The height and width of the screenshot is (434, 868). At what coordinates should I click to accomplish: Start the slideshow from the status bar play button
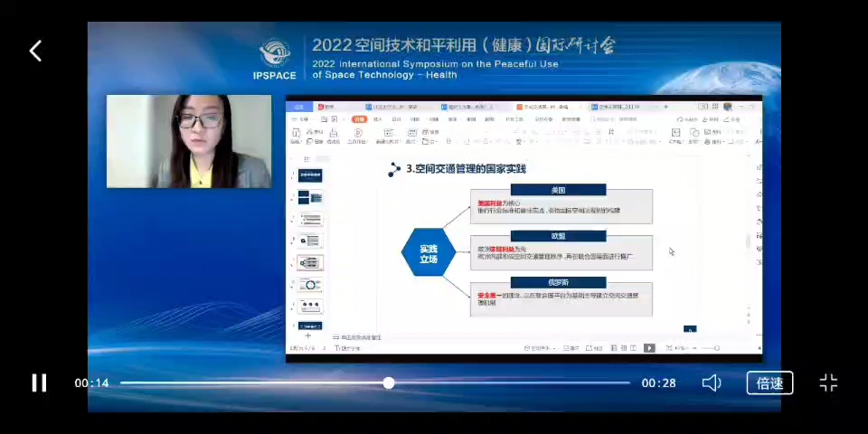(649, 348)
